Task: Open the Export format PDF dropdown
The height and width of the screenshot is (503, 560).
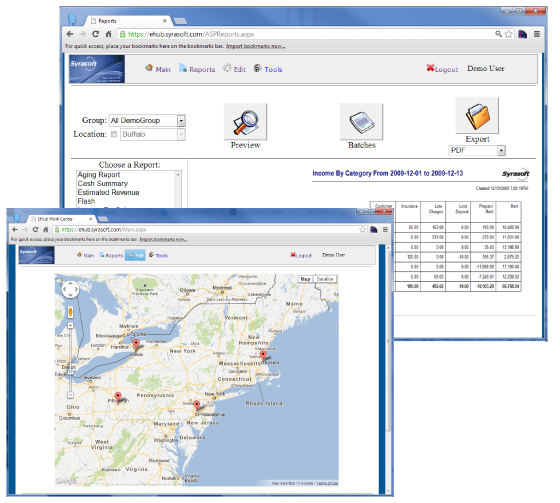Action: pyautogui.click(x=501, y=151)
